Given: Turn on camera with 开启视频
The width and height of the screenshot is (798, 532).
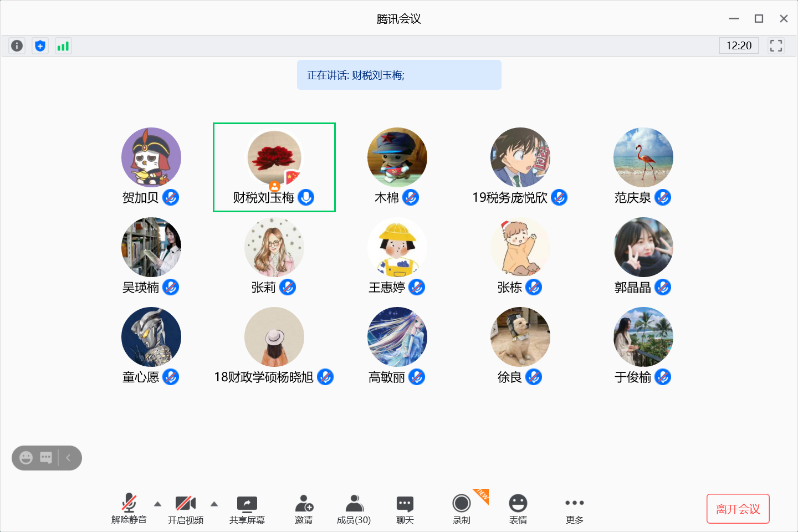Looking at the screenshot, I should (186, 509).
